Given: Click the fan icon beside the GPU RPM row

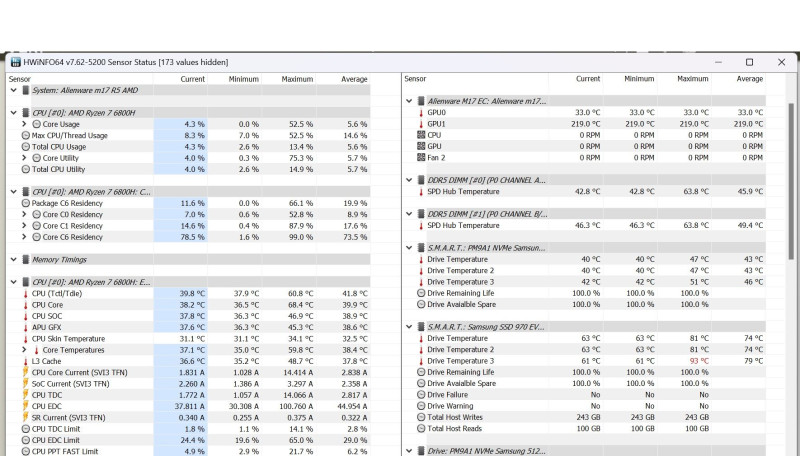Looking at the screenshot, I should [421, 146].
